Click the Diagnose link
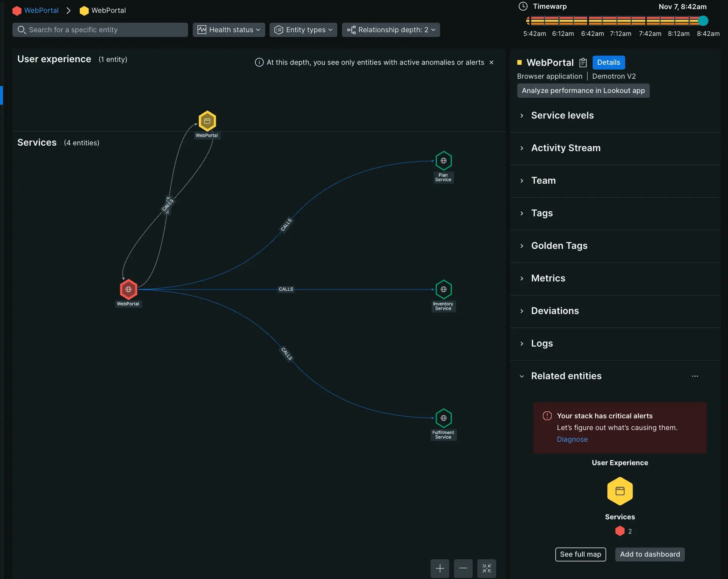 pyautogui.click(x=572, y=439)
